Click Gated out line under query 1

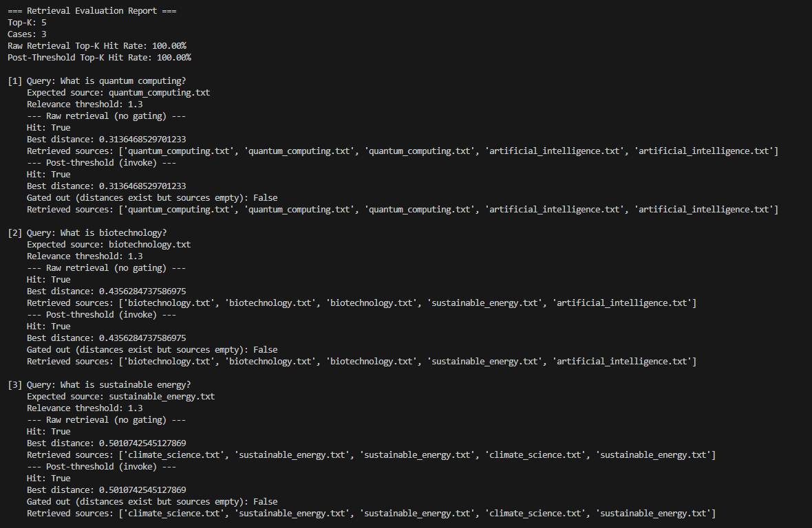pyautogui.click(x=152, y=197)
